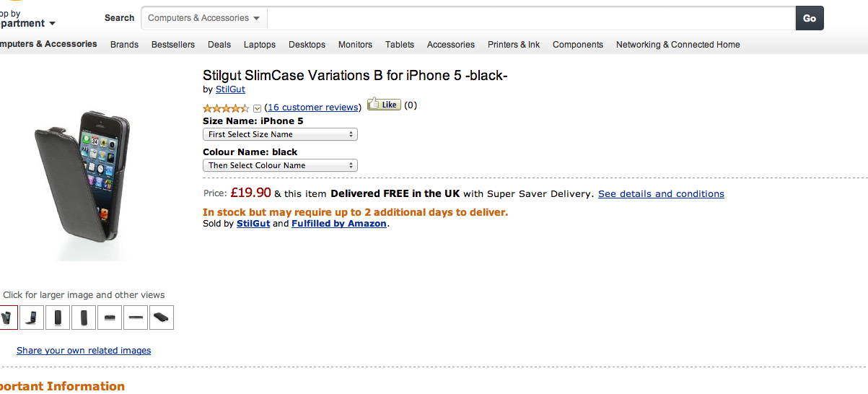
Task: Select the second thumbnail view
Action: 32,318
